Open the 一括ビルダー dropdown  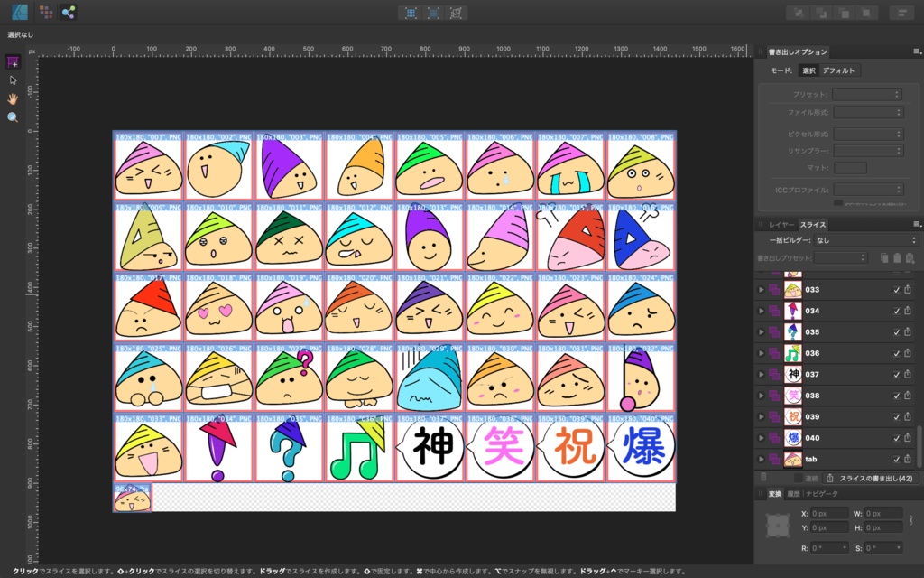(x=866, y=238)
